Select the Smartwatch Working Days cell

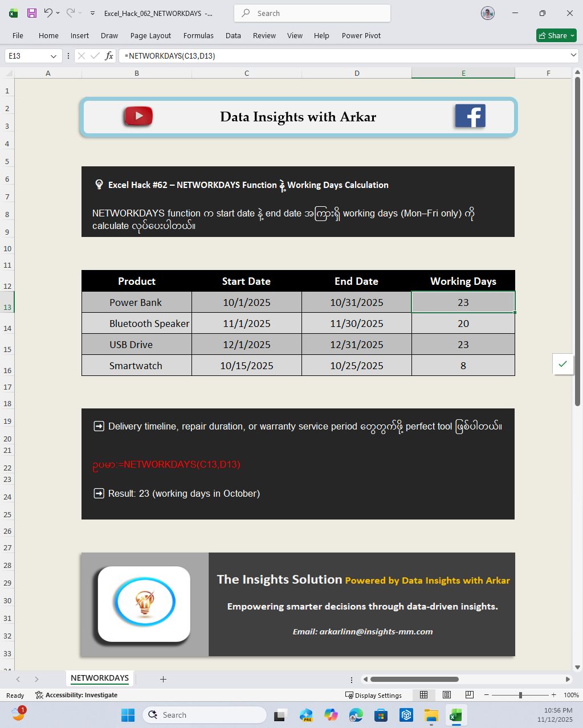pyautogui.click(x=463, y=366)
